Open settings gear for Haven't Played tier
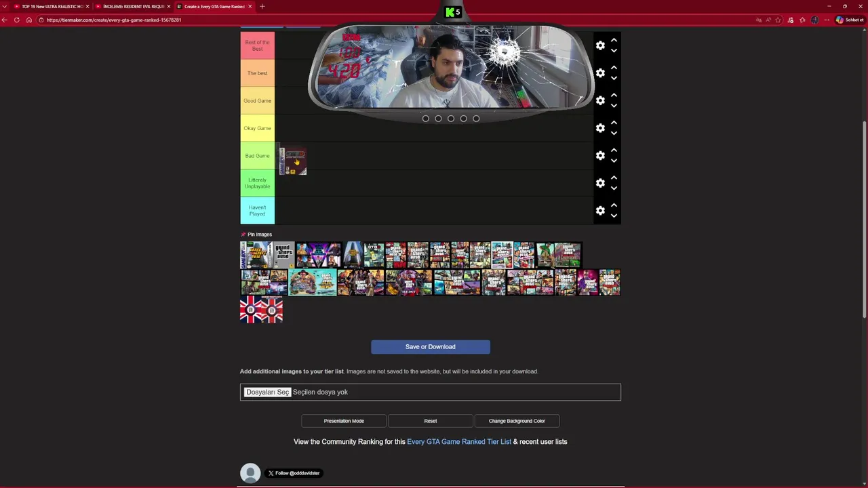This screenshot has height=488, width=868. point(600,211)
